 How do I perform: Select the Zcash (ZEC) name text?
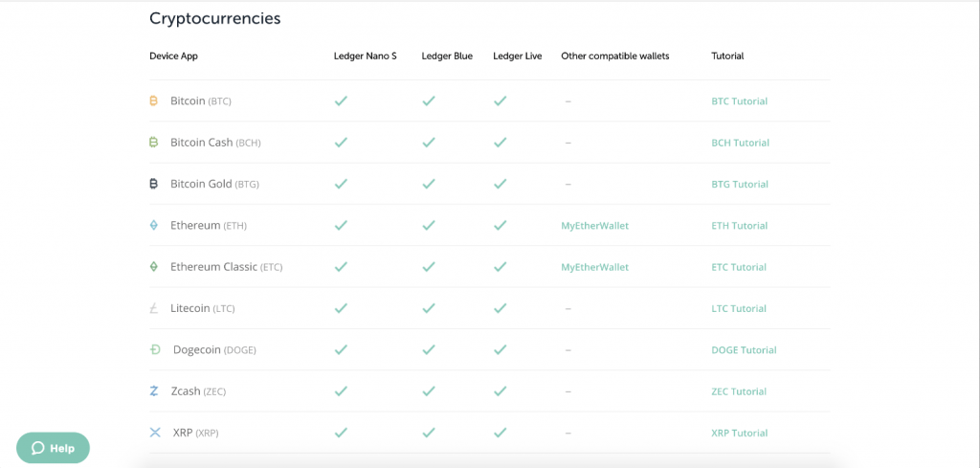click(198, 391)
